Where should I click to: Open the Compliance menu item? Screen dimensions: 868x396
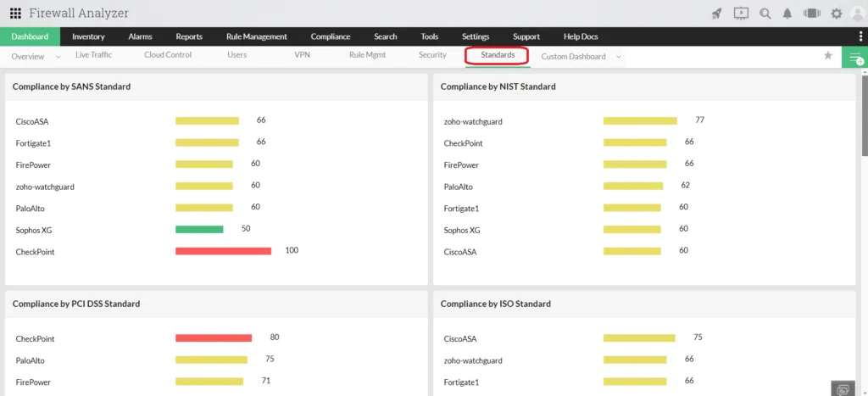tap(331, 36)
